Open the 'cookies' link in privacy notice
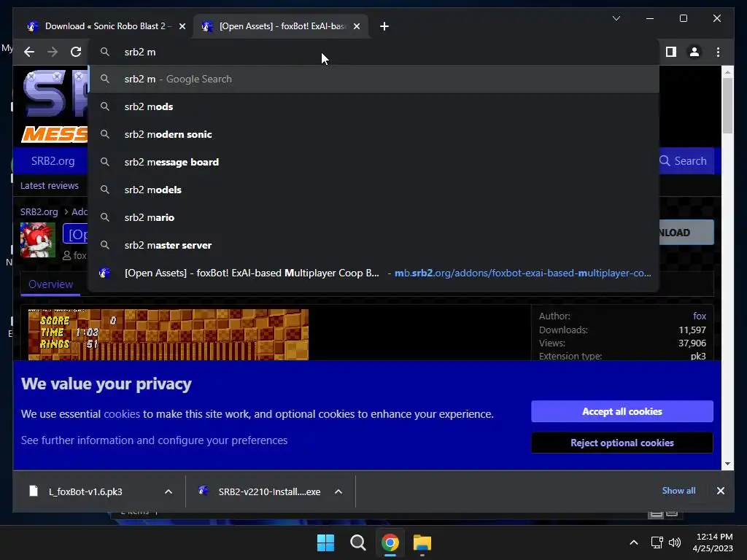This screenshot has height=560, width=747. (122, 414)
